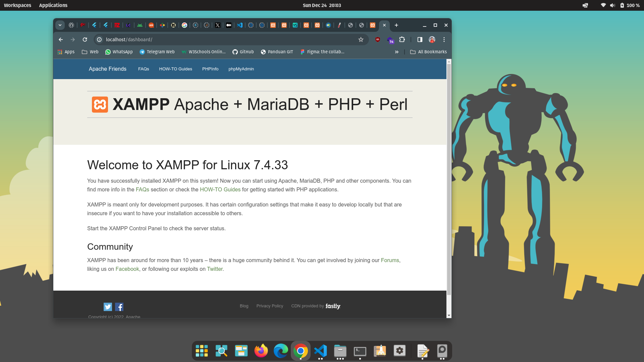Open the WhatsApp bookmark

[119, 52]
